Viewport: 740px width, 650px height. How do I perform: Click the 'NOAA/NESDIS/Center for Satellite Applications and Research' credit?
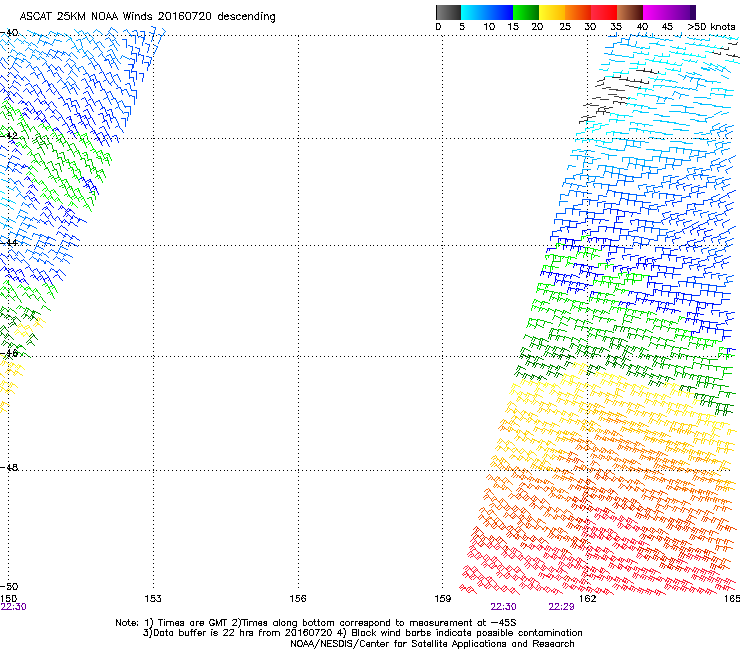[x=432, y=644]
